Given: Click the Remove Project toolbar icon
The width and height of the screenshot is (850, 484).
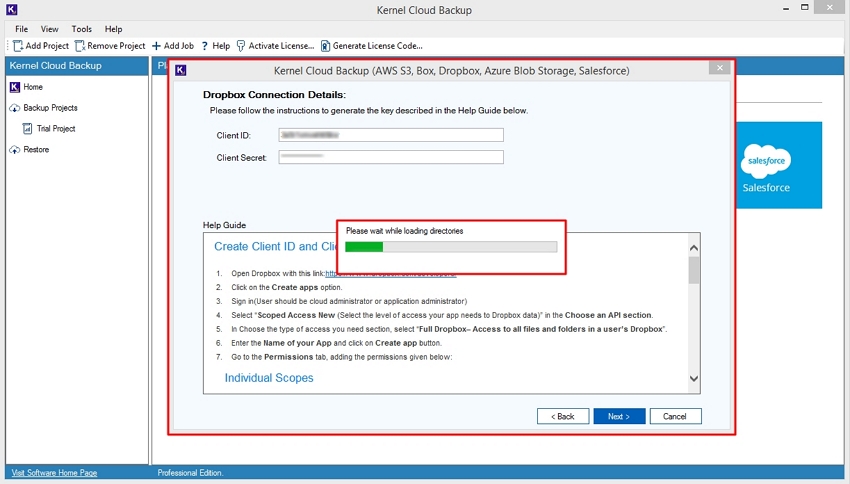Looking at the screenshot, I should [x=80, y=46].
